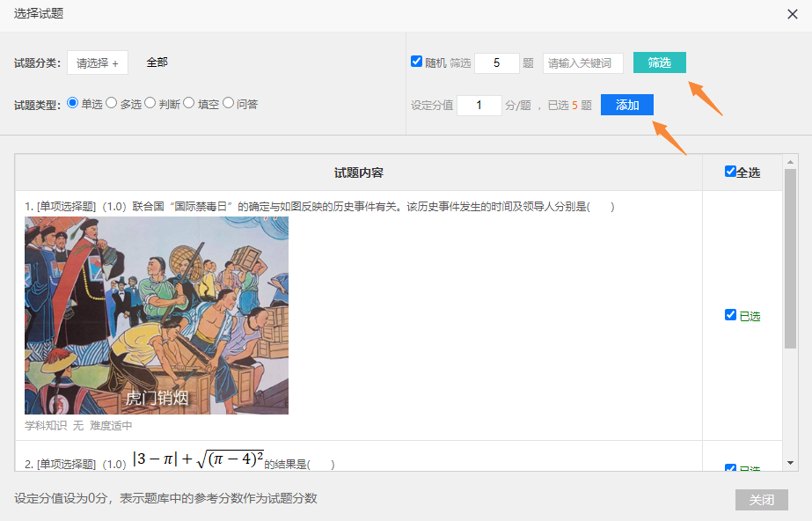Toggle the 全选 select-all checkbox
Viewport: 812px width, 521px height.
730,172
